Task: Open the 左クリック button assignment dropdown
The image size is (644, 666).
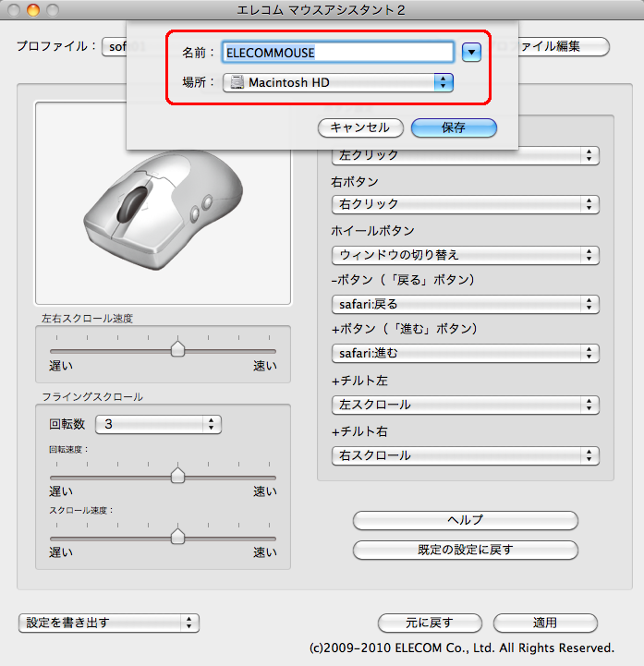Action: pyautogui.click(x=465, y=155)
